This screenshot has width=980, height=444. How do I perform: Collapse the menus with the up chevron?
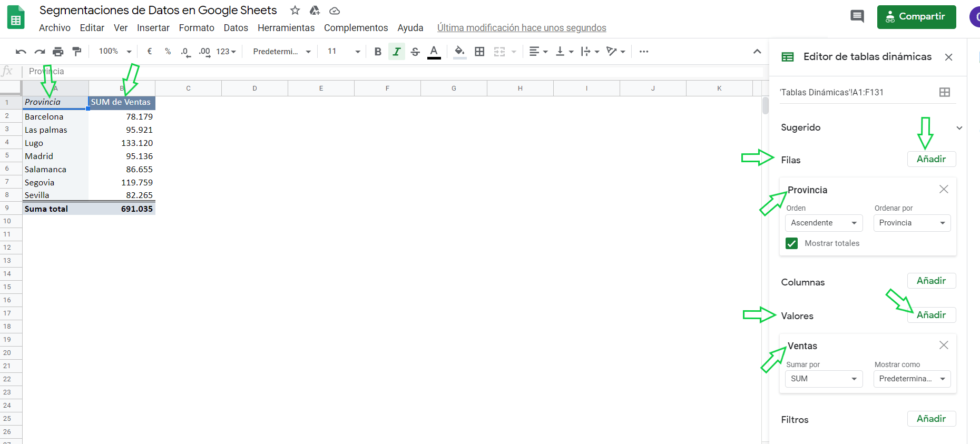point(757,52)
